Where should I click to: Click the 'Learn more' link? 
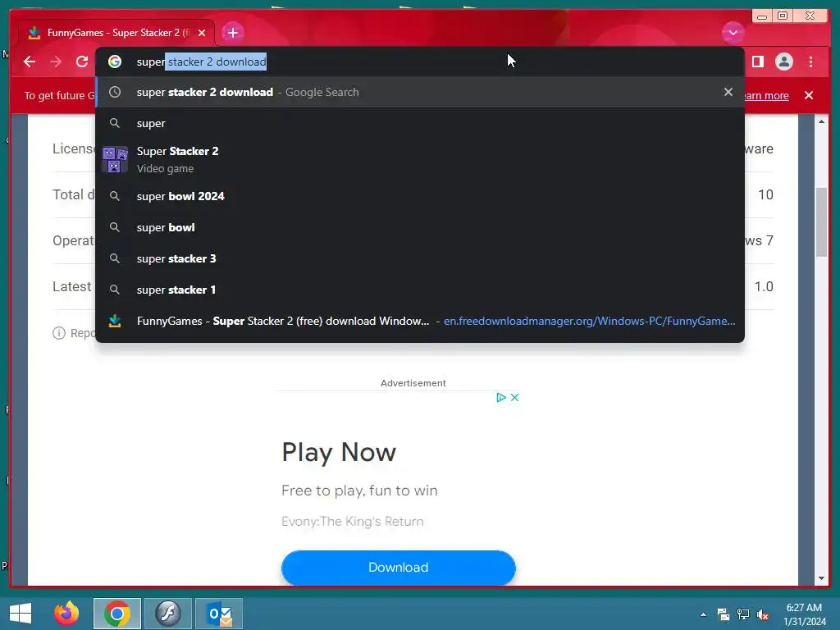[766, 95]
